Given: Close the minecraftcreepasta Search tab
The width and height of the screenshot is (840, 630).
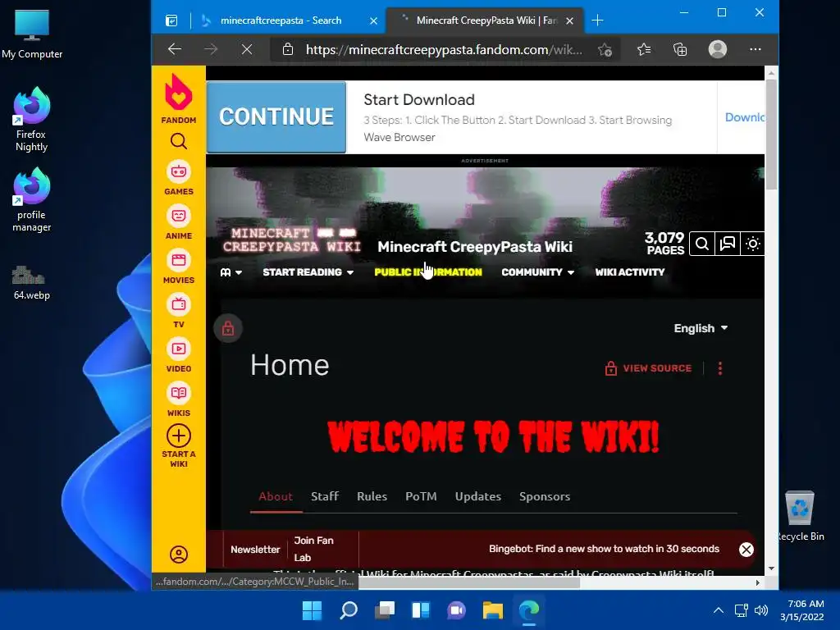Looking at the screenshot, I should tap(373, 21).
